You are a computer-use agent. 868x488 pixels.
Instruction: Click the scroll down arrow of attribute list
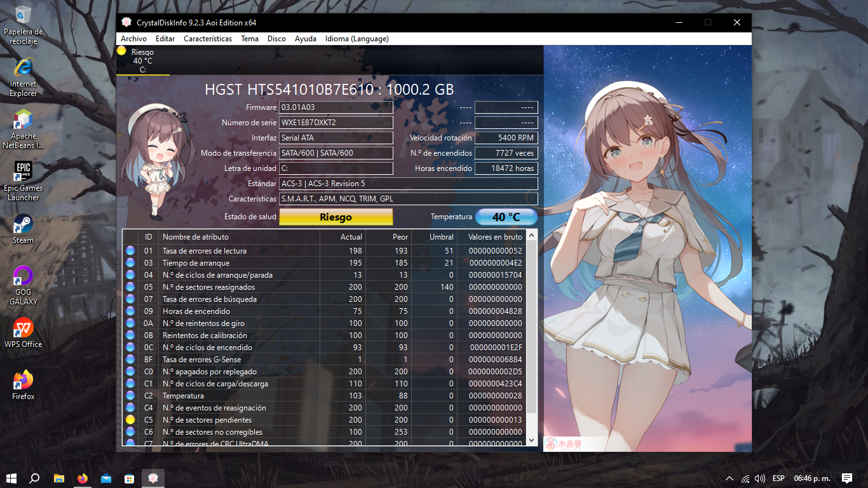point(532,440)
